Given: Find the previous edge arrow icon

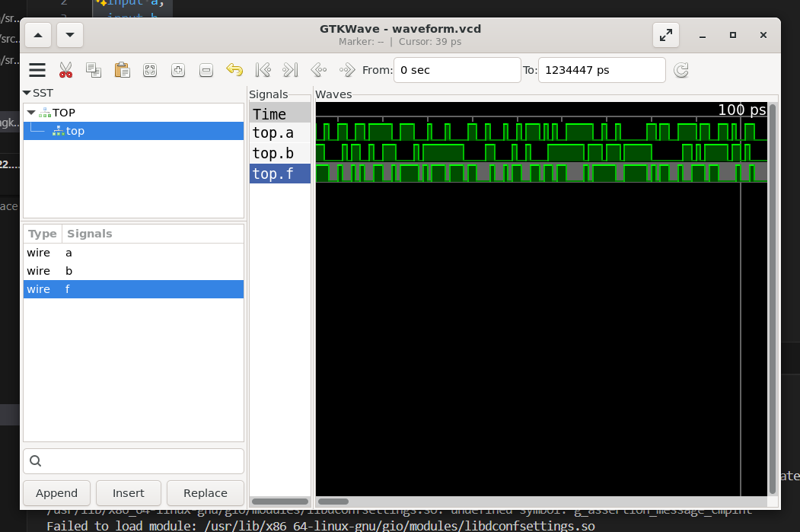Looking at the screenshot, I should point(319,70).
